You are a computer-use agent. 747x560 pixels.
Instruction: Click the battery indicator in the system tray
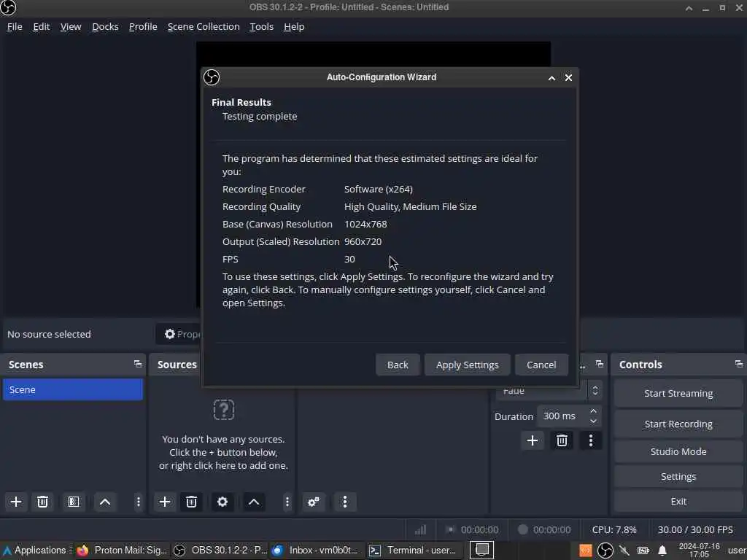tap(643, 551)
